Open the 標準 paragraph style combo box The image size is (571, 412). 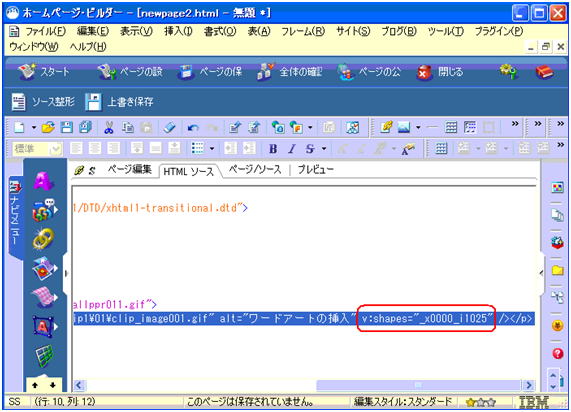[x=37, y=148]
